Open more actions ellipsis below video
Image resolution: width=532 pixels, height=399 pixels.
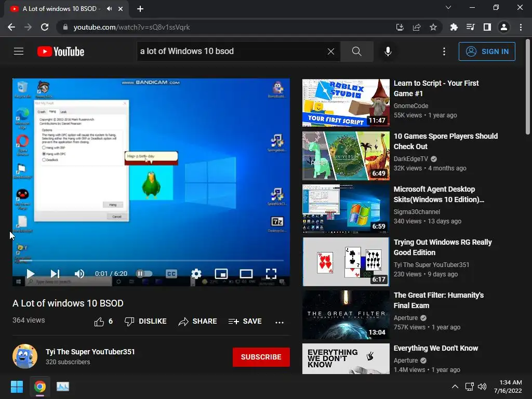click(x=279, y=322)
